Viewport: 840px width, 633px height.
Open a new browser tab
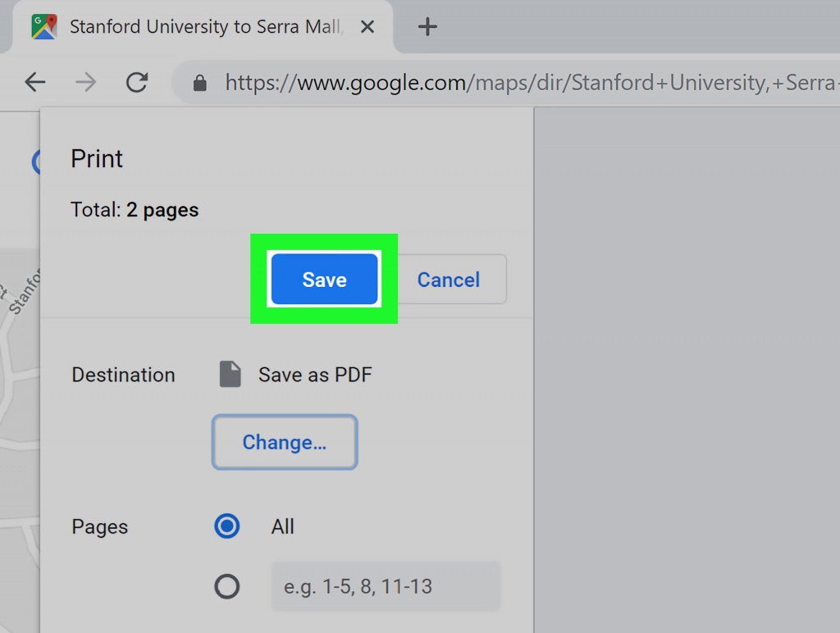tap(427, 27)
